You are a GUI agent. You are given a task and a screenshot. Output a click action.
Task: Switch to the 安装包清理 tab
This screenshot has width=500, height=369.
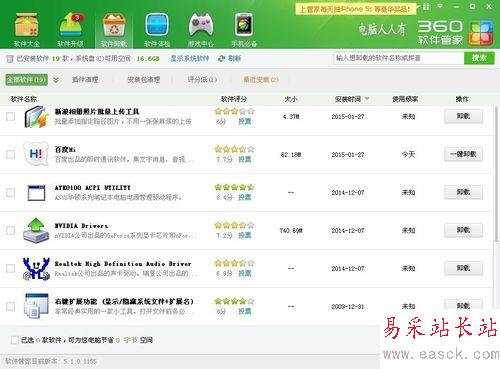[144, 80]
